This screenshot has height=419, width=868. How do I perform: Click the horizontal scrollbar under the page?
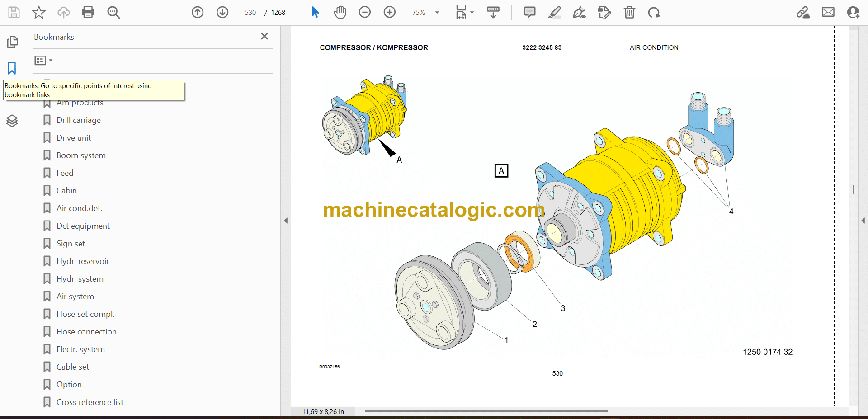[486, 411]
